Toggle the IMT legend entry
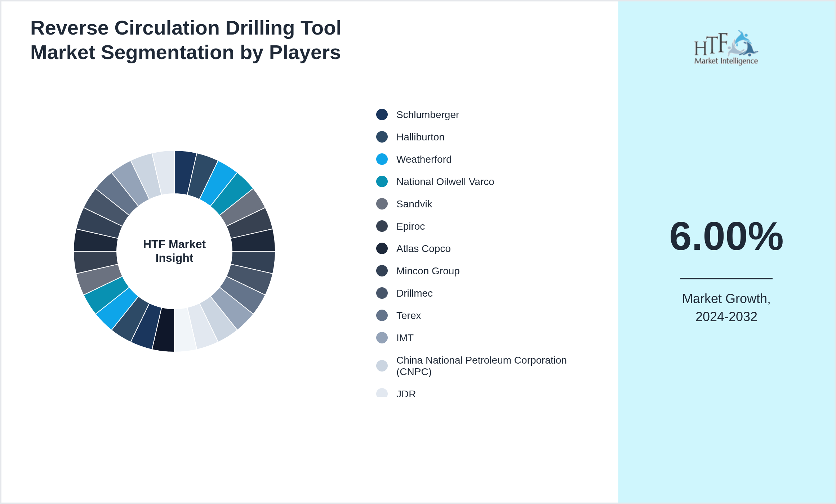 (405, 338)
